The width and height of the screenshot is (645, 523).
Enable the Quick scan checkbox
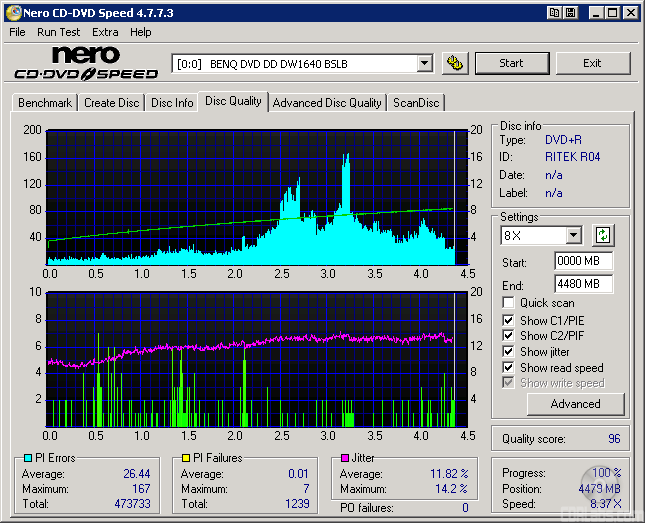tap(509, 303)
